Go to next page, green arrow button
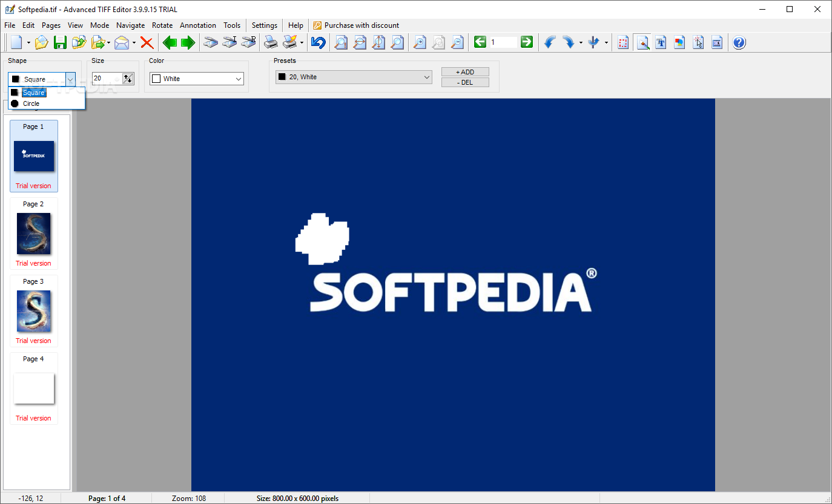 click(x=527, y=42)
